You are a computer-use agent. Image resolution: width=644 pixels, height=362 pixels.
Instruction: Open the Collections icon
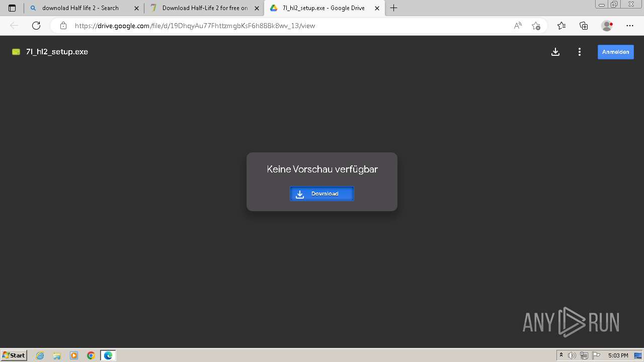(x=584, y=26)
